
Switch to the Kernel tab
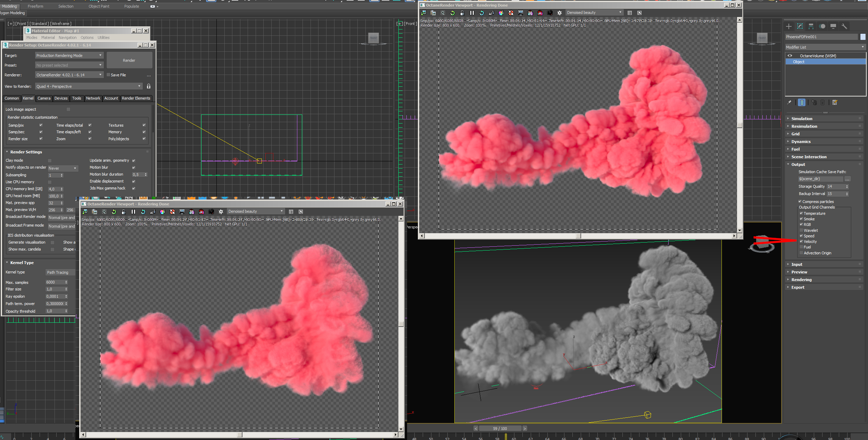click(28, 99)
